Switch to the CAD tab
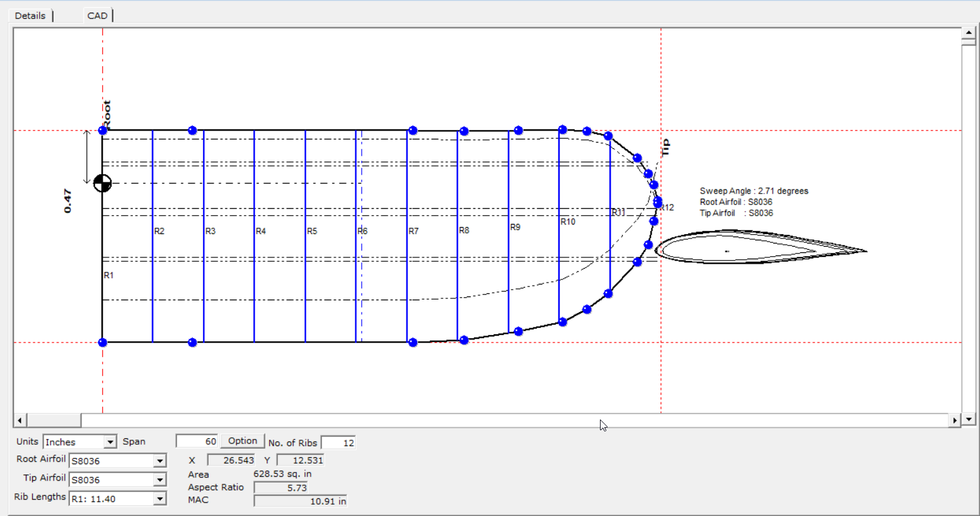The image size is (980, 516). point(98,16)
